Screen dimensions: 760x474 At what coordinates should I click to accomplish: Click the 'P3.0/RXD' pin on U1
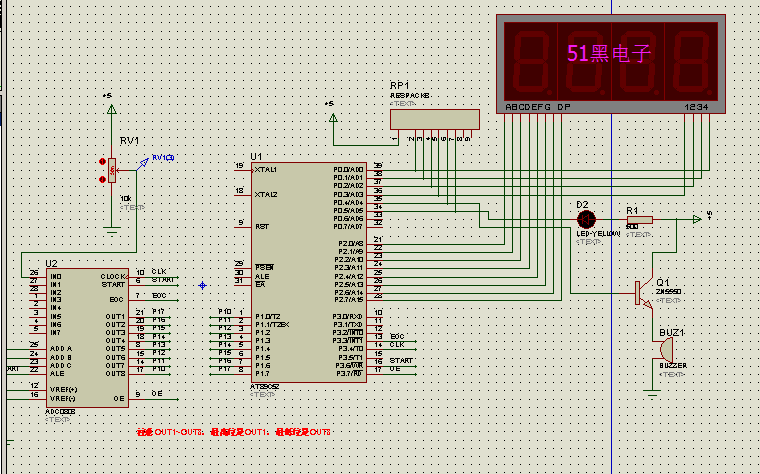(348, 316)
